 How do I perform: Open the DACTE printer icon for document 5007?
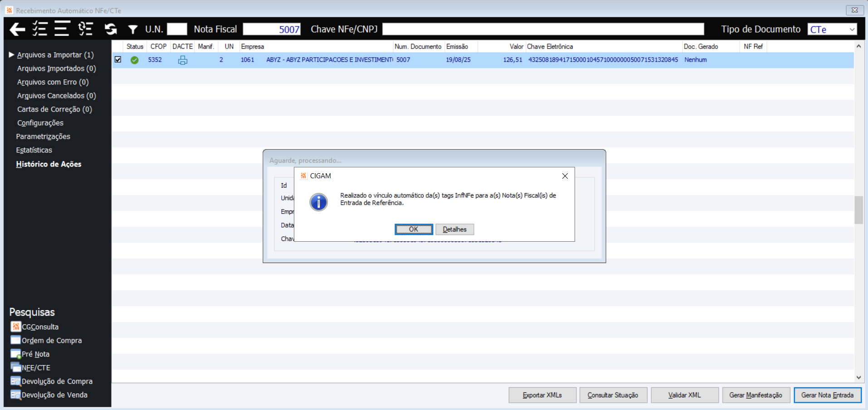(183, 60)
